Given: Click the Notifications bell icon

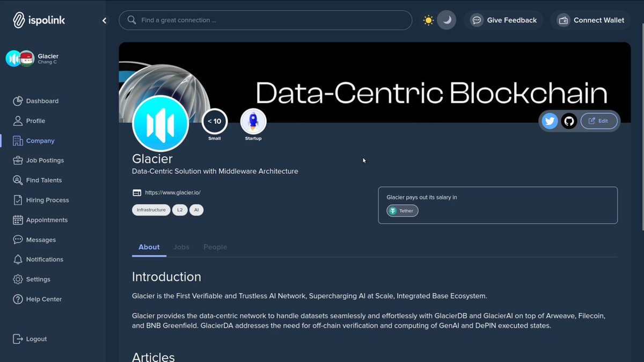Looking at the screenshot, I should tap(18, 260).
